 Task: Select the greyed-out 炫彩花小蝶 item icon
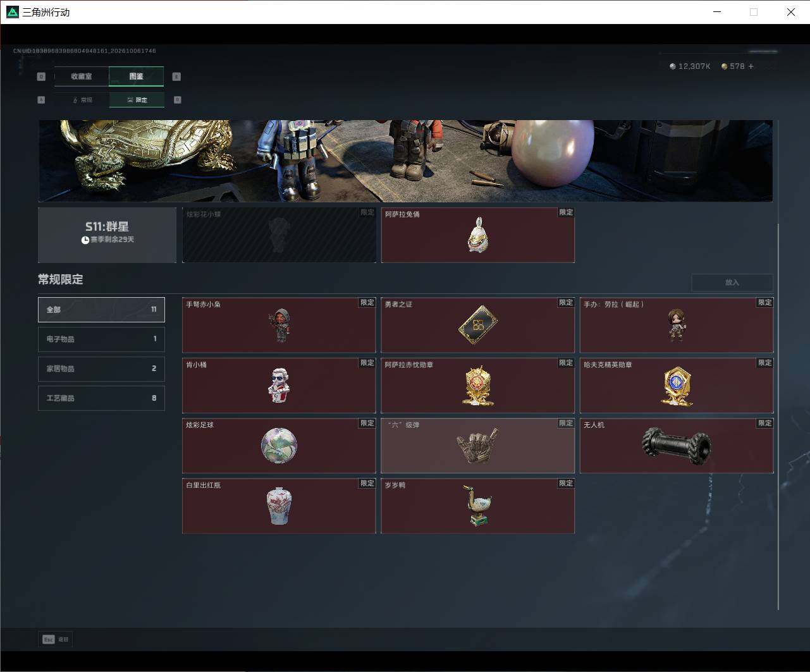pos(279,235)
